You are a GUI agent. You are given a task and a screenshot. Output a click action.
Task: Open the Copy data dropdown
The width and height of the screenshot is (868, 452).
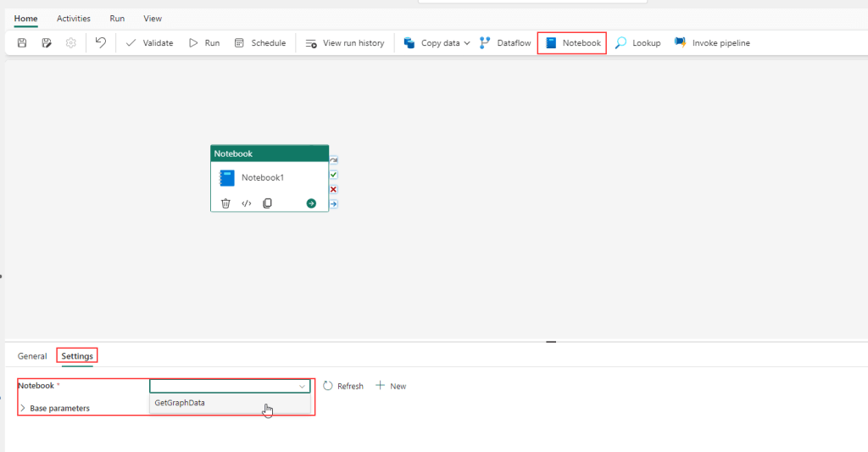pyautogui.click(x=467, y=43)
